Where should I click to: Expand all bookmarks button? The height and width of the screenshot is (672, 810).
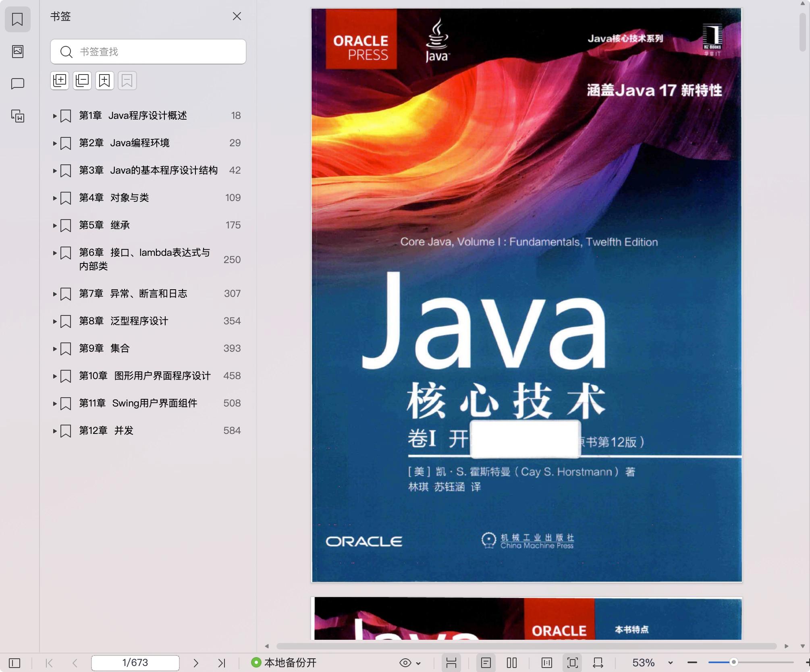60,81
